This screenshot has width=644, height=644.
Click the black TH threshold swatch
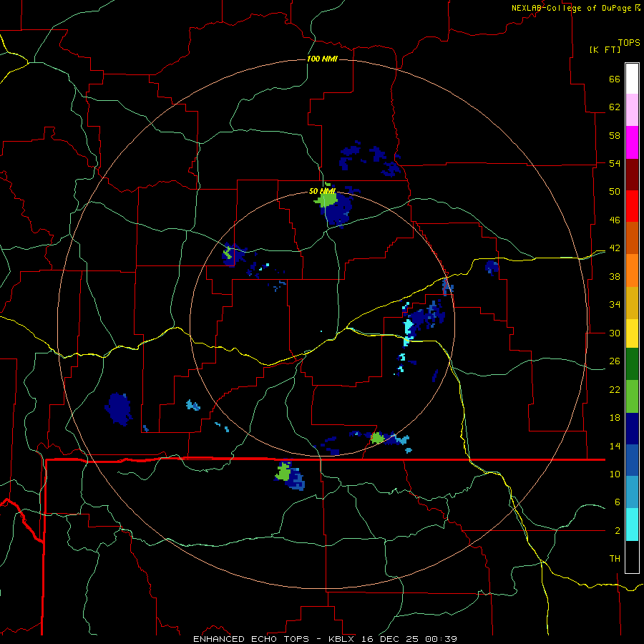click(x=632, y=557)
